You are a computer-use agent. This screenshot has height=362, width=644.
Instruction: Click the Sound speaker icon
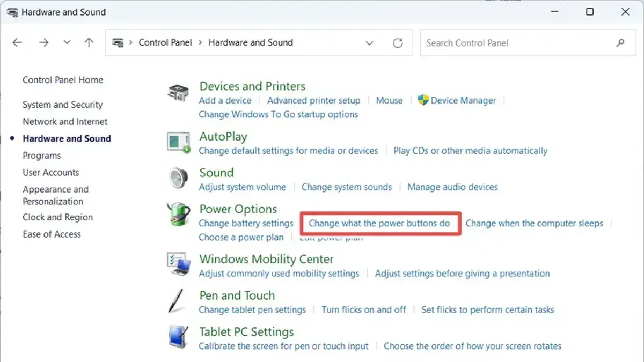(x=178, y=178)
